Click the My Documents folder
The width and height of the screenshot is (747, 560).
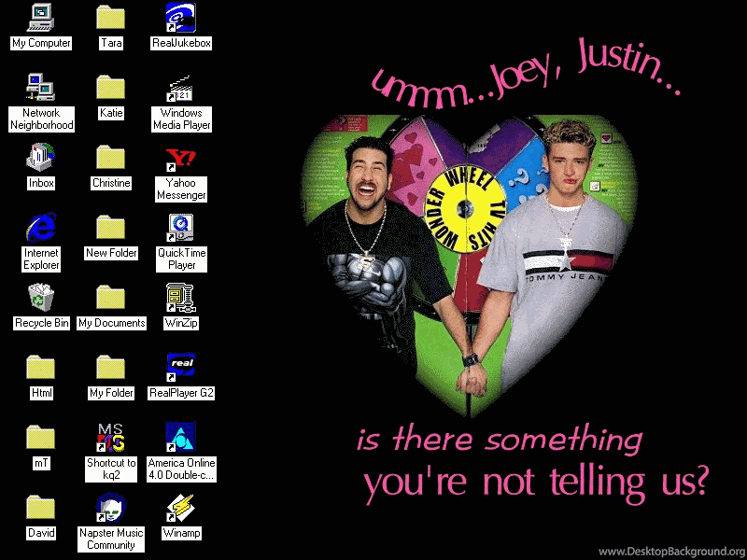tap(111, 298)
